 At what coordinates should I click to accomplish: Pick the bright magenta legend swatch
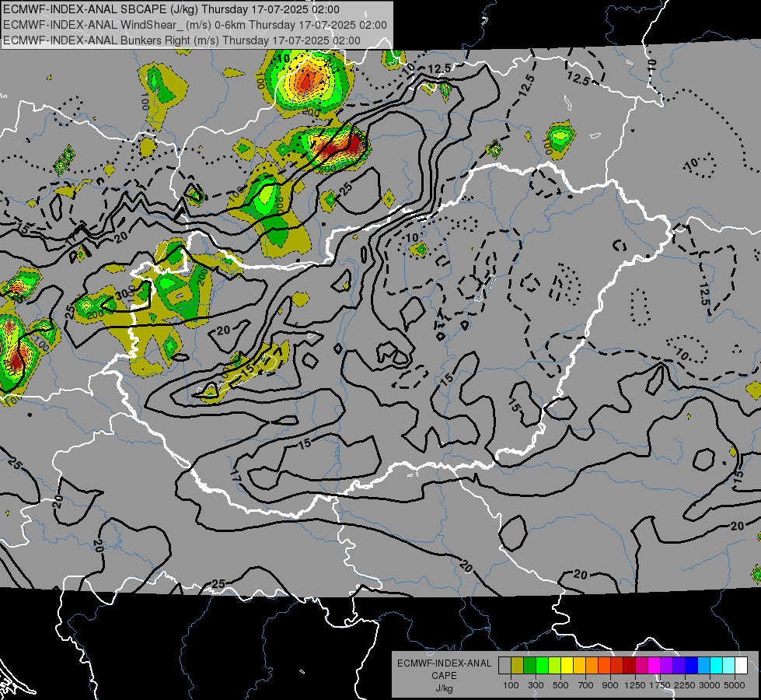(x=655, y=666)
